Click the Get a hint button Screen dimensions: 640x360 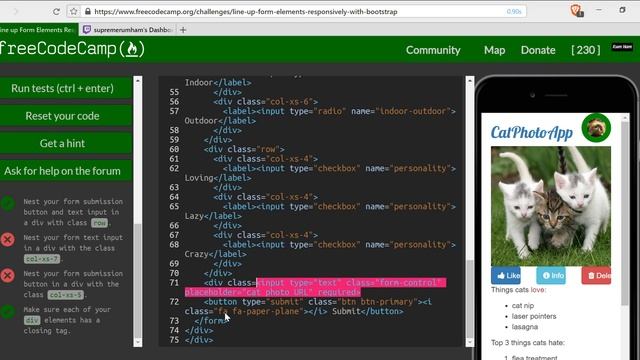point(66,143)
